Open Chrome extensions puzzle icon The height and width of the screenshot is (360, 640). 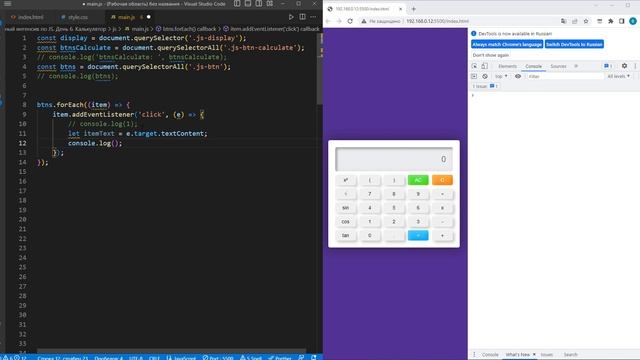tap(611, 21)
